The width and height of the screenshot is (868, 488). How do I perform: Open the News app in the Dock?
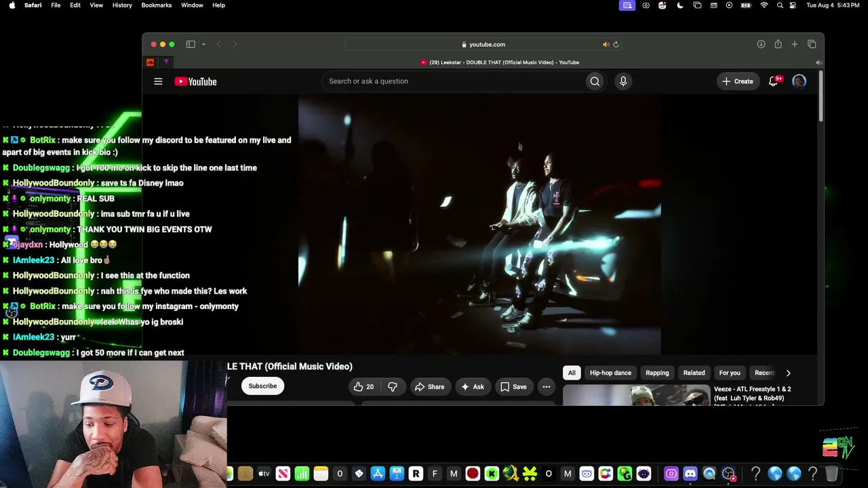[x=283, y=474]
